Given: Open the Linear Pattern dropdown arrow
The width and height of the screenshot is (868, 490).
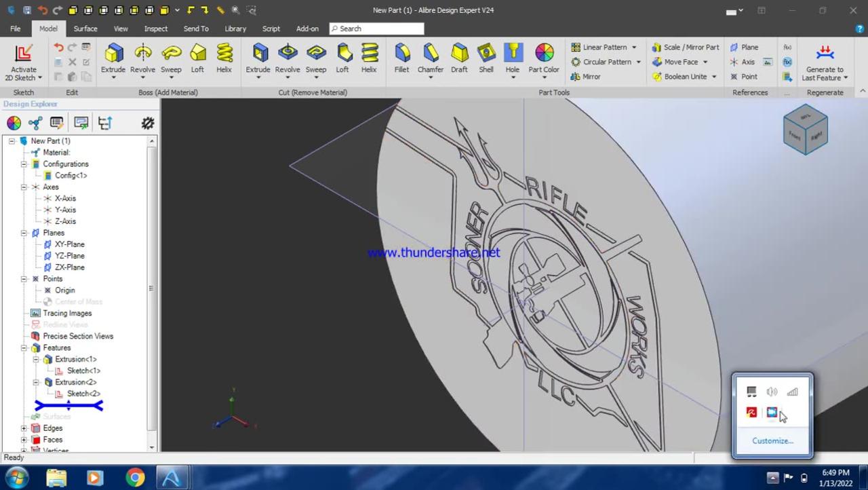Looking at the screenshot, I should tap(633, 47).
